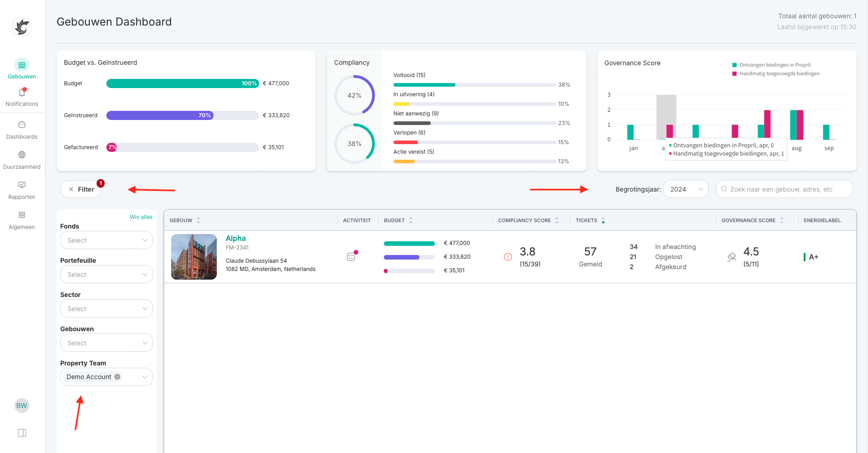
Task: Open the Begrotingsjaar 2024 dropdown
Action: click(686, 189)
